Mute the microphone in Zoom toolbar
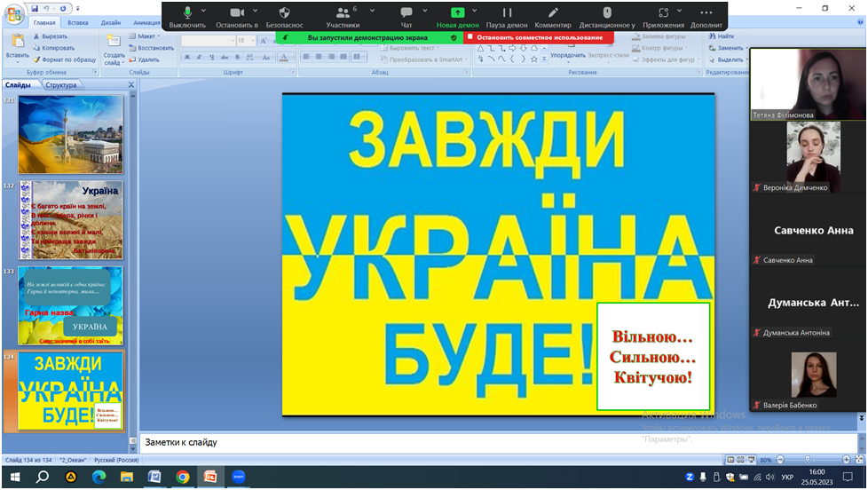The width and height of the screenshot is (868, 490). [x=187, y=13]
